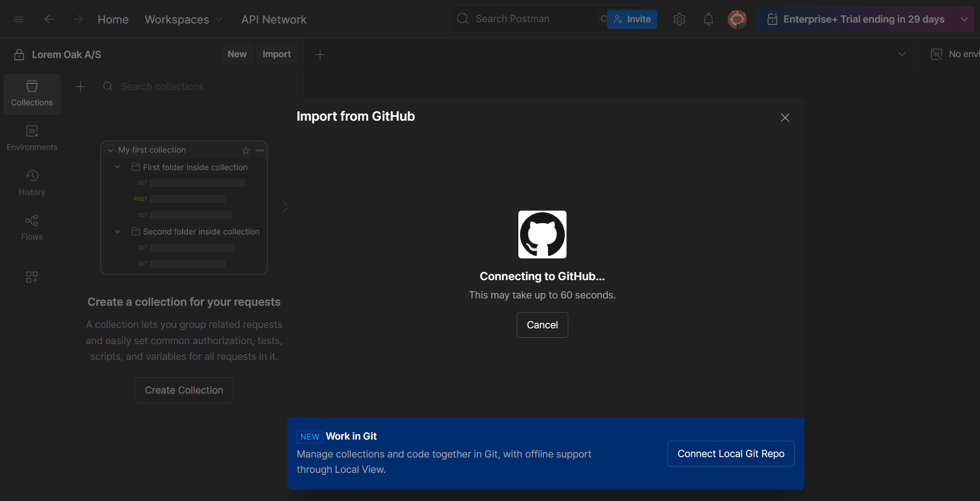
Task: Click the create new collection plus icon
Action: click(81, 87)
